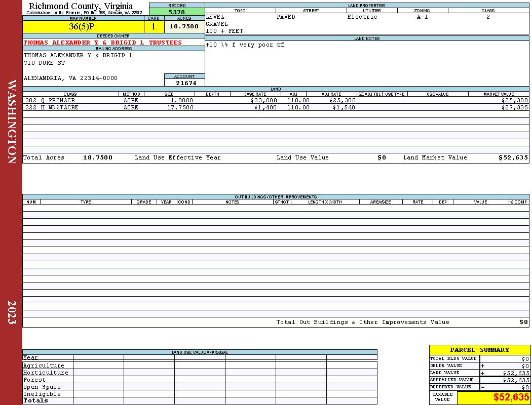Click the Ineligible row label
Screen dimensions: 532x405
pos(42,394)
